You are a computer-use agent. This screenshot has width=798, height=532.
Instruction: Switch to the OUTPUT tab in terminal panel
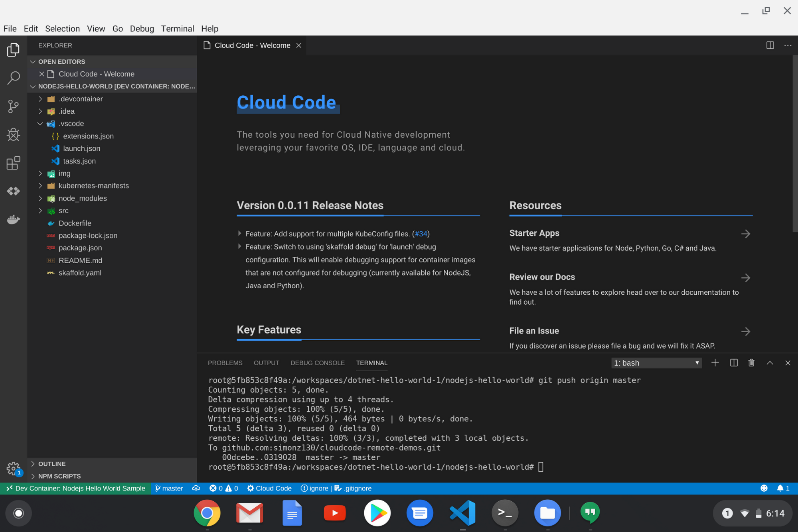267,363
